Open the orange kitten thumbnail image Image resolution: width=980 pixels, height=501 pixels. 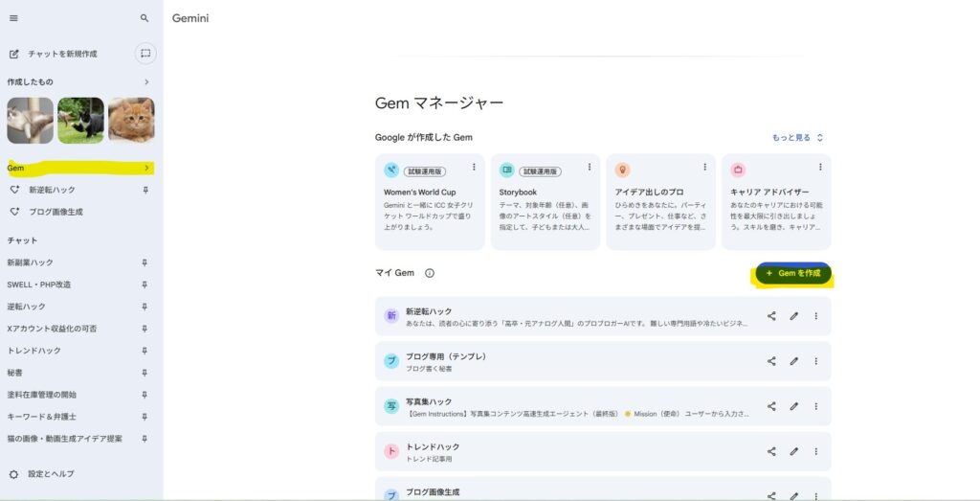(x=131, y=121)
